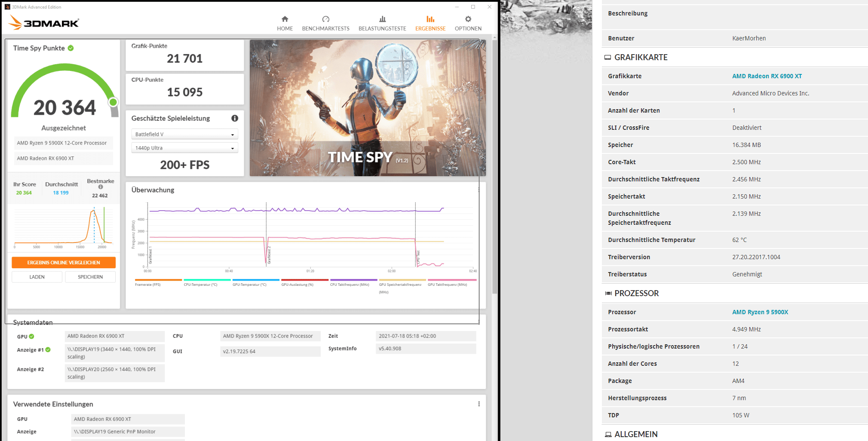Toggle the Framerate (FPS) legend line
868x441 pixels.
[158, 282]
